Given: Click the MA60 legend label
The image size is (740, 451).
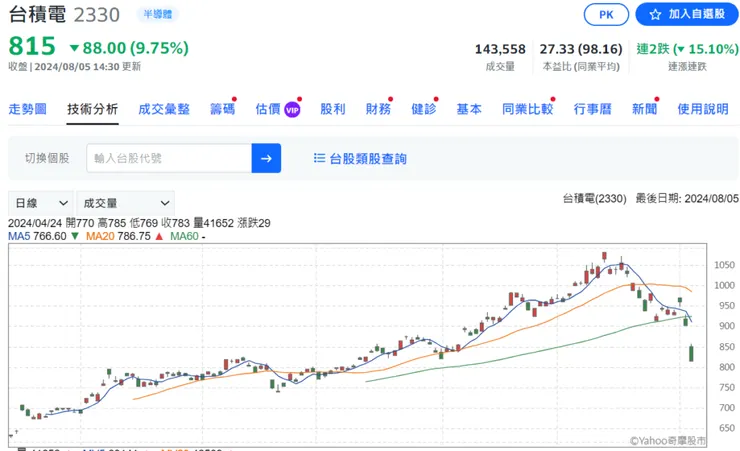Looking at the screenshot, I should (184, 236).
